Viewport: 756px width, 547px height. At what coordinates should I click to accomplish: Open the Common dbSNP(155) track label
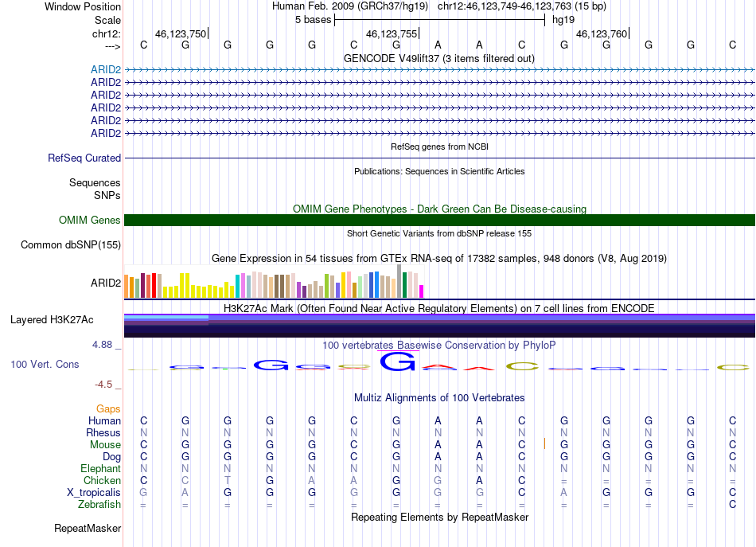click(70, 244)
